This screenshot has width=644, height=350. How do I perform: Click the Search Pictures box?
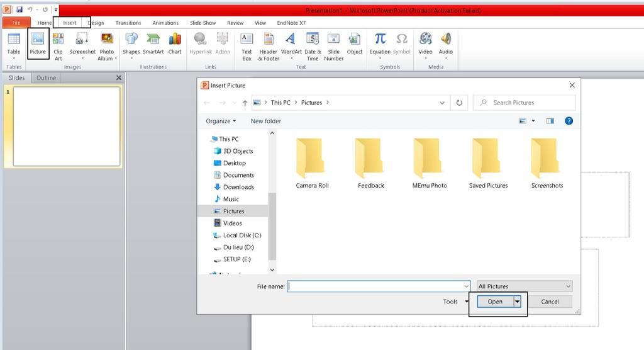tap(525, 103)
